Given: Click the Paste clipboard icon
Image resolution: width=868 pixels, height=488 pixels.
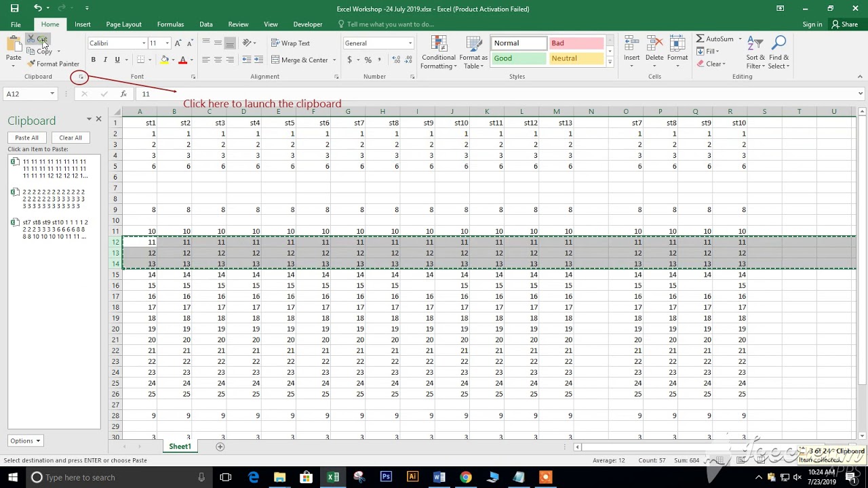Looking at the screenshot, I should pyautogui.click(x=14, y=45).
